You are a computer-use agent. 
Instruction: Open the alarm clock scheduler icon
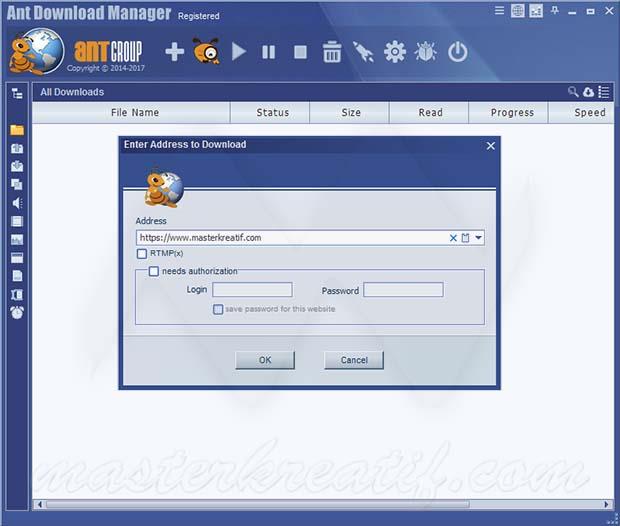[x=17, y=312]
